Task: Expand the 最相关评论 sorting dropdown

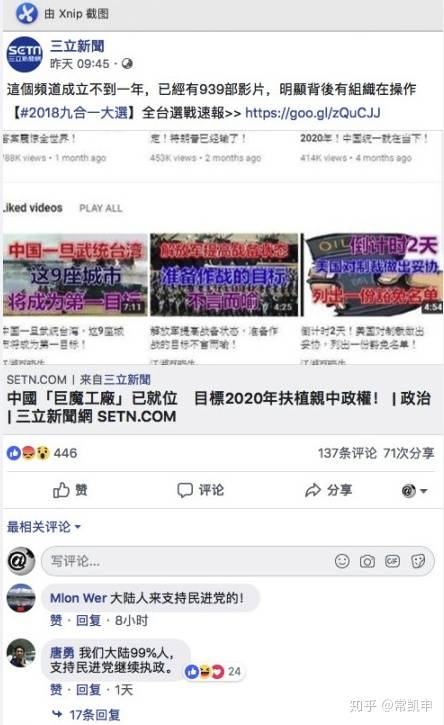Action: tap(44, 526)
